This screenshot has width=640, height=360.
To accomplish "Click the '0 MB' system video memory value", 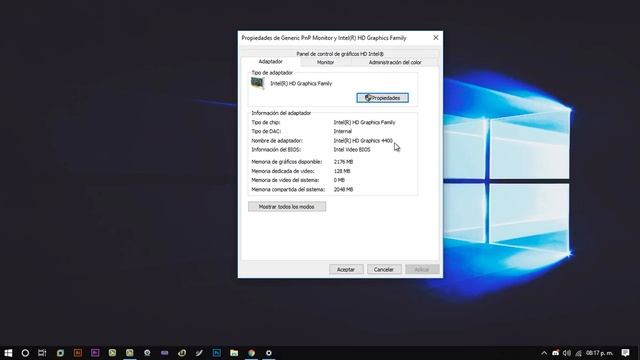I will click(x=339, y=180).
